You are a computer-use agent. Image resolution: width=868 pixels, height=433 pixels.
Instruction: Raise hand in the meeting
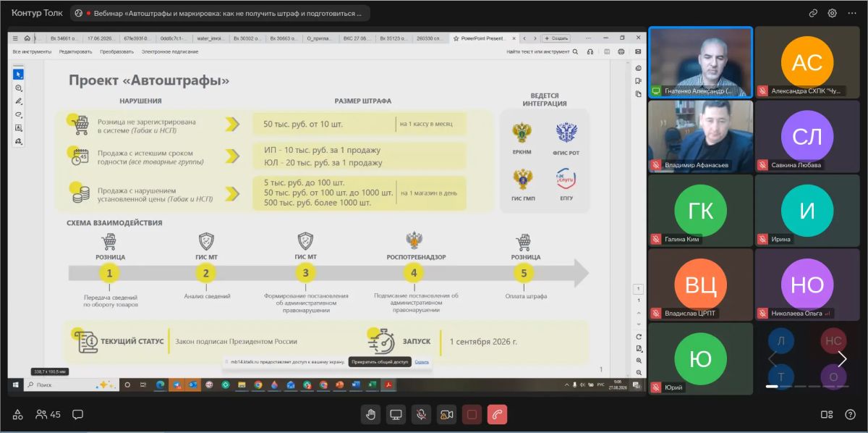click(x=371, y=415)
